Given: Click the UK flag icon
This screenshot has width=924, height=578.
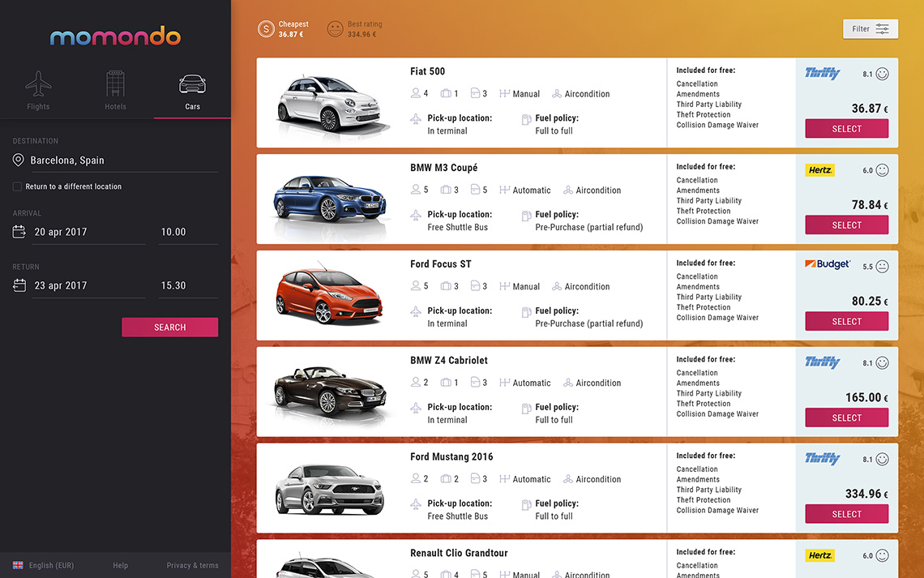Looking at the screenshot, I should click(x=18, y=565).
